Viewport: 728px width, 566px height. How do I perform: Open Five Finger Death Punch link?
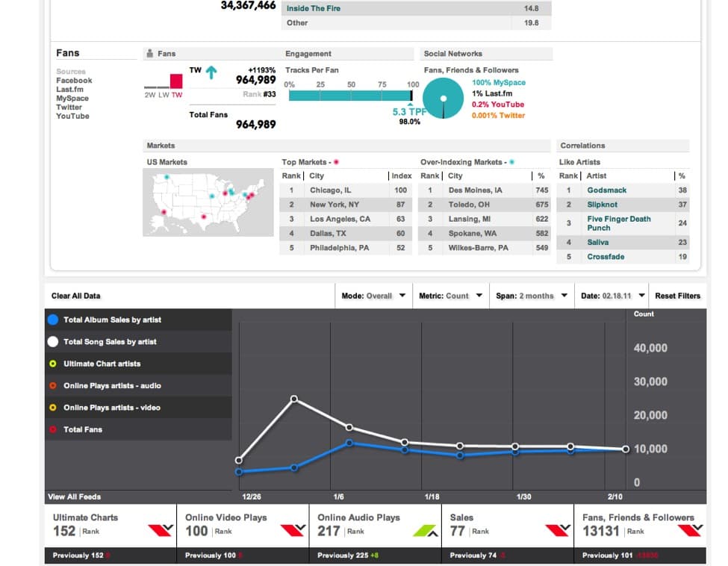[619, 223]
